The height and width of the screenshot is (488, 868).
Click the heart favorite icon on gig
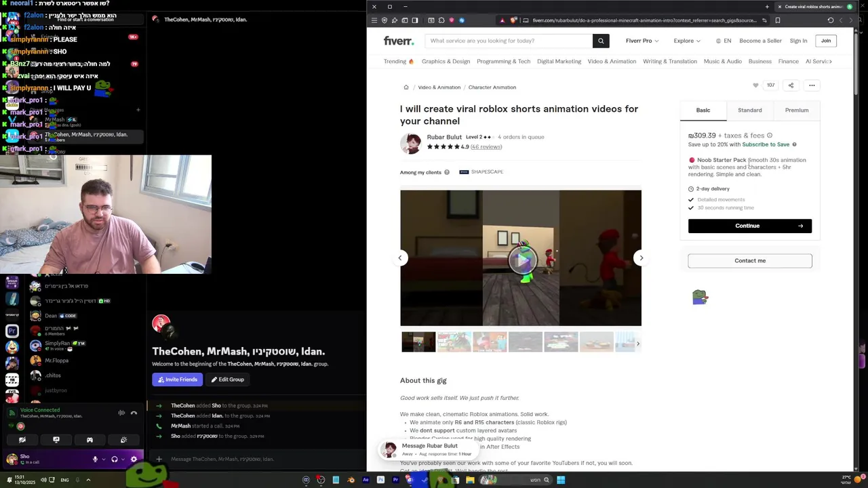755,85
